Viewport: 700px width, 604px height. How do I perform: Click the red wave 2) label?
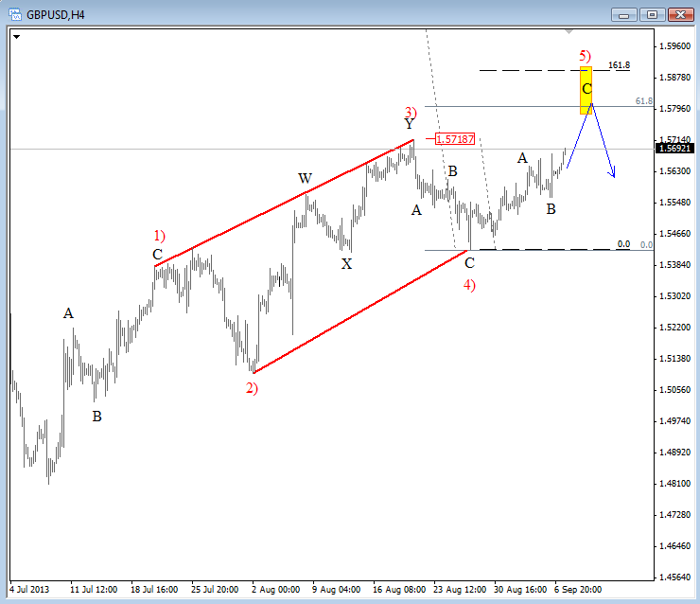coord(252,387)
